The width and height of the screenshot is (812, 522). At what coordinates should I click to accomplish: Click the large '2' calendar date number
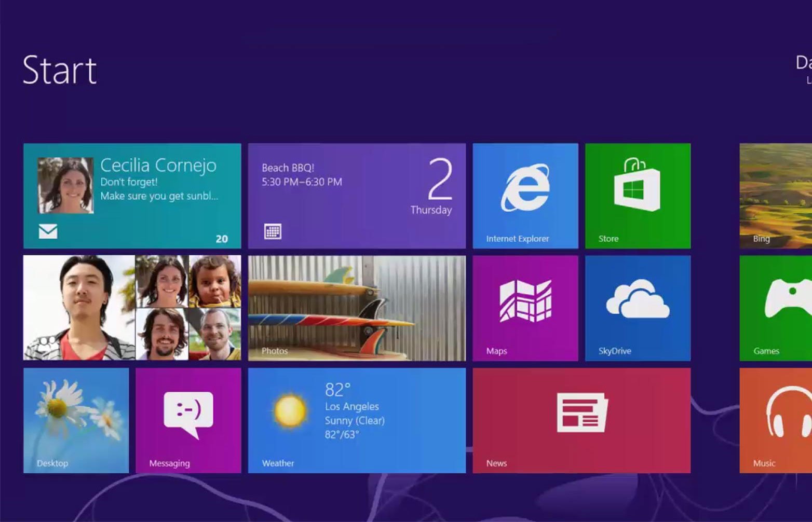click(440, 180)
